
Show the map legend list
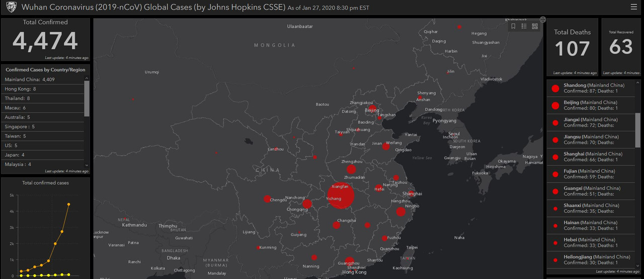tap(524, 26)
